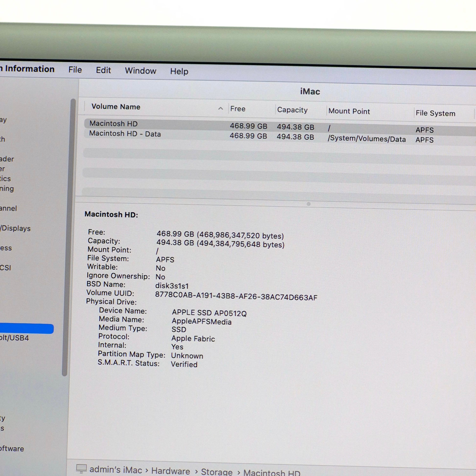The height and width of the screenshot is (476, 476).
Task: Sort by File System column header
Action: click(435, 113)
